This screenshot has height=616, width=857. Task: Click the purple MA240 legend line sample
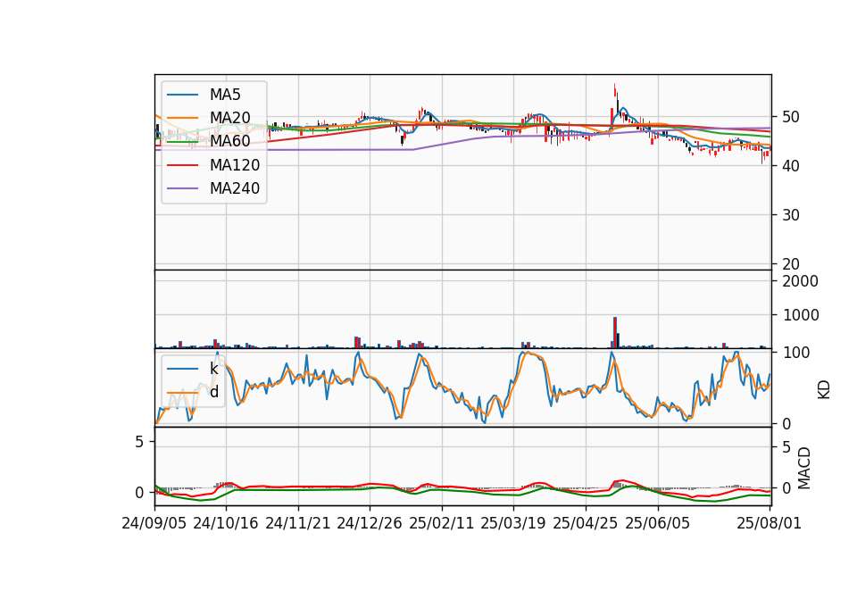182,188
